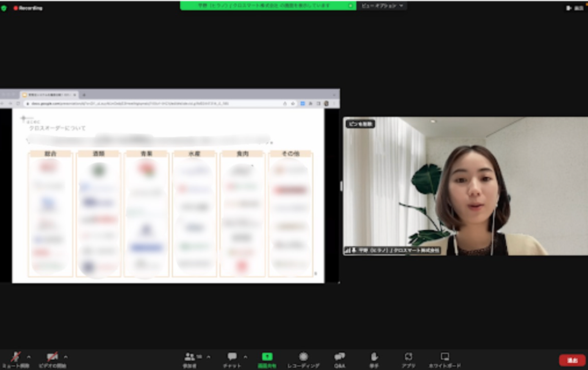This screenshot has width=588, height=370.
Task: Unmute the microphone in the Zoom toolbar
Action: tap(16, 360)
